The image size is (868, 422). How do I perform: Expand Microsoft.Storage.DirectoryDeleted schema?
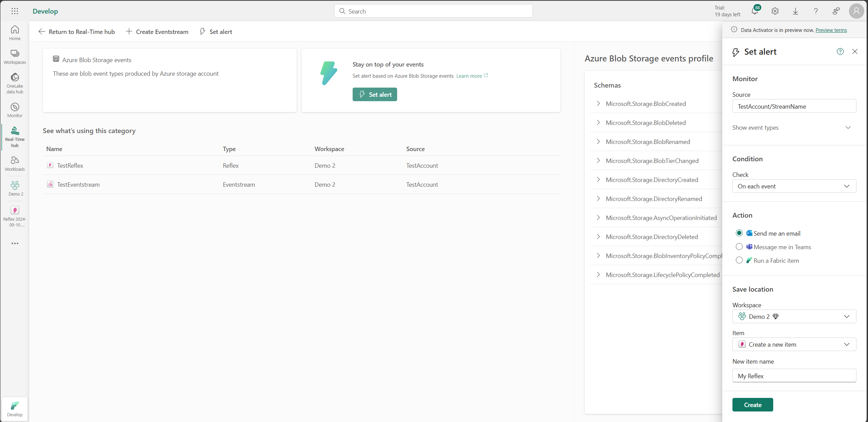tap(598, 237)
